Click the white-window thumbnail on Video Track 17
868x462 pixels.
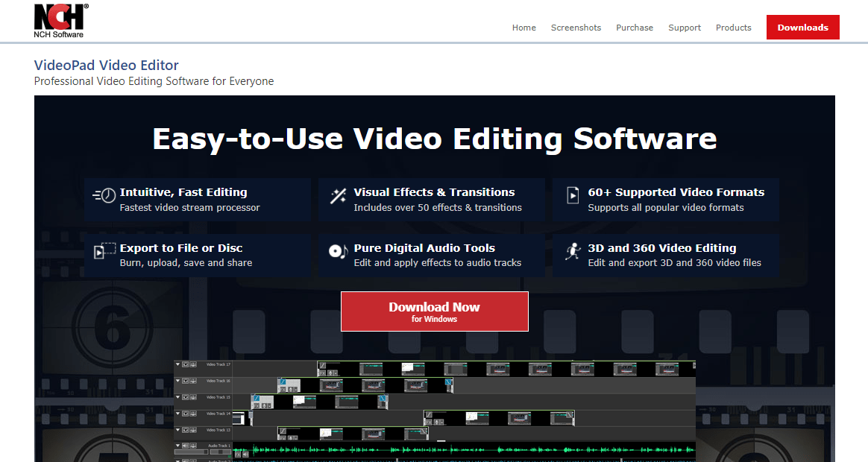413,369
